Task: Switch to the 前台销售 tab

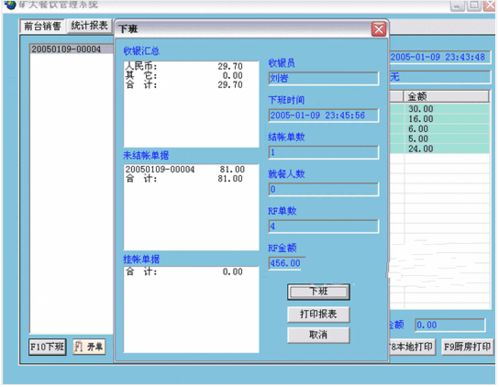Action: (x=42, y=26)
